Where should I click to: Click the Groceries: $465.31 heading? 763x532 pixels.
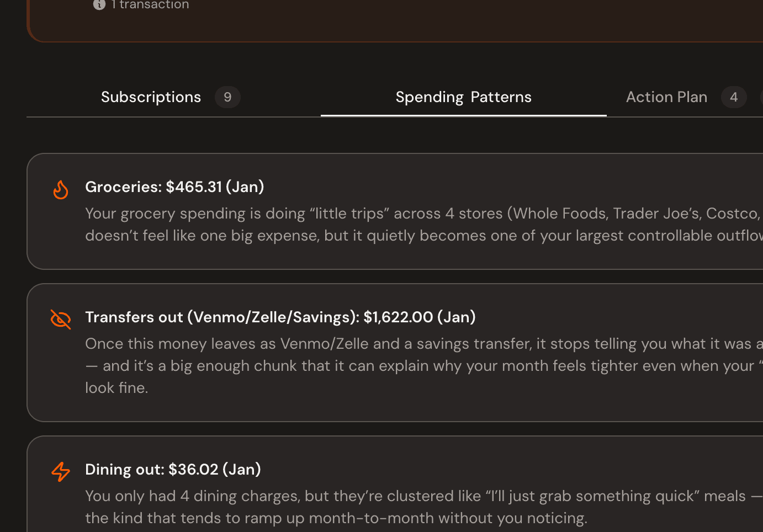pos(174,187)
